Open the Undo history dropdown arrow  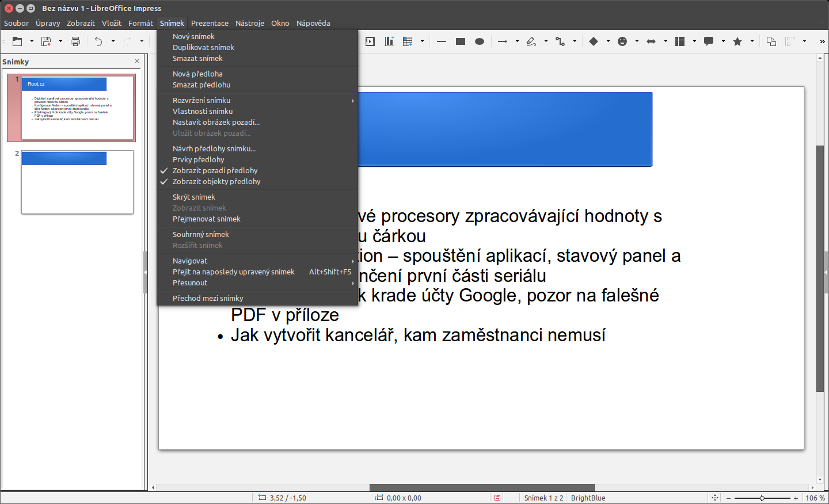(113, 41)
